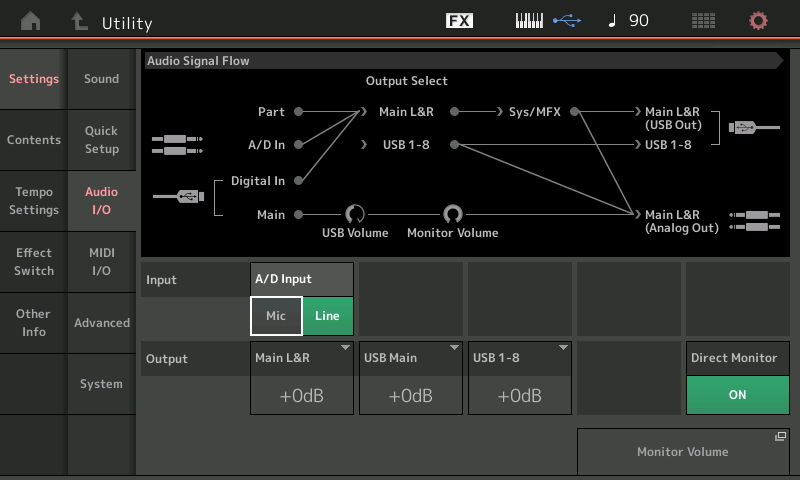
Task: Click the Utility title text
Action: (x=127, y=23)
